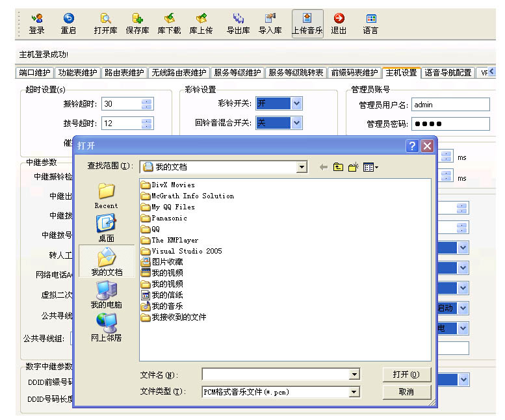Select the Visual Studio 2005 folder

pyautogui.click(x=186, y=251)
